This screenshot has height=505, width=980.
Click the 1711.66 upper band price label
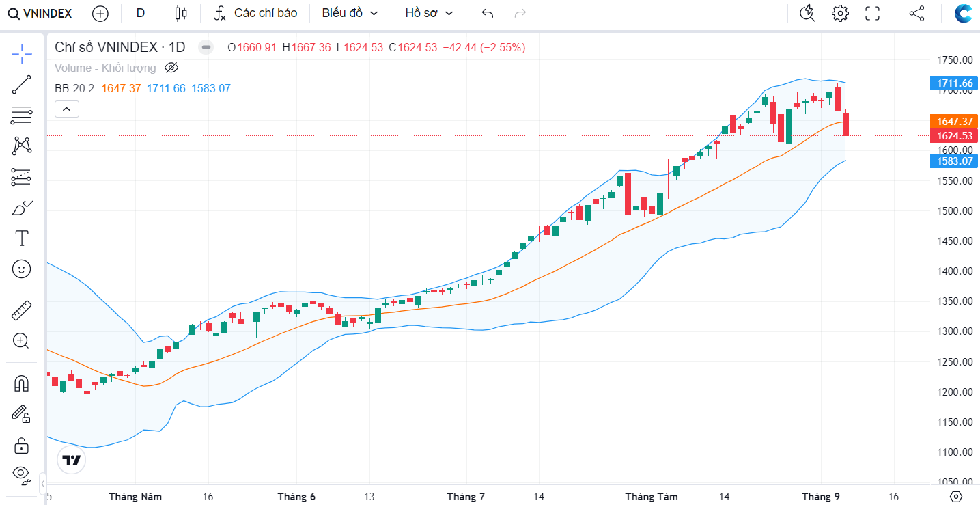[955, 84]
